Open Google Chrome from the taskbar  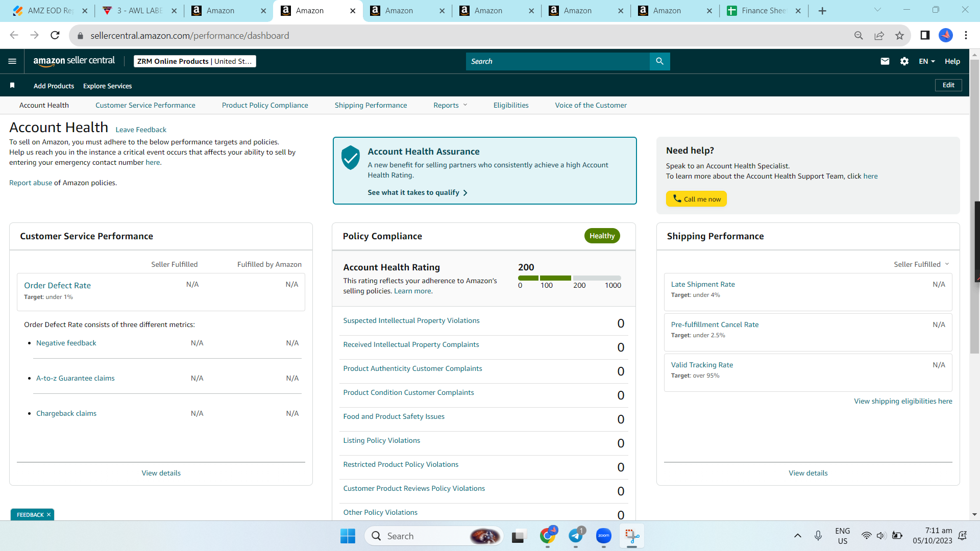(x=548, y=536)
